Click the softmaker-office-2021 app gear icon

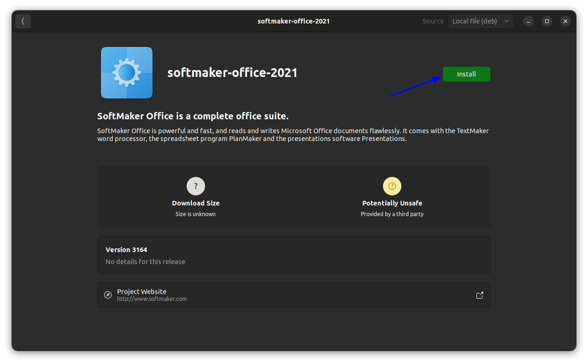[127, 73]
